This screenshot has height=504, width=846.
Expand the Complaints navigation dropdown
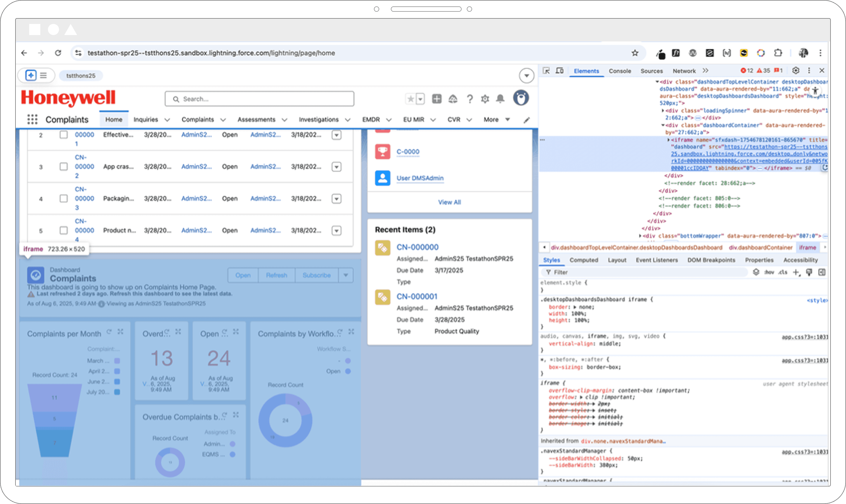(x=223, y=120)
